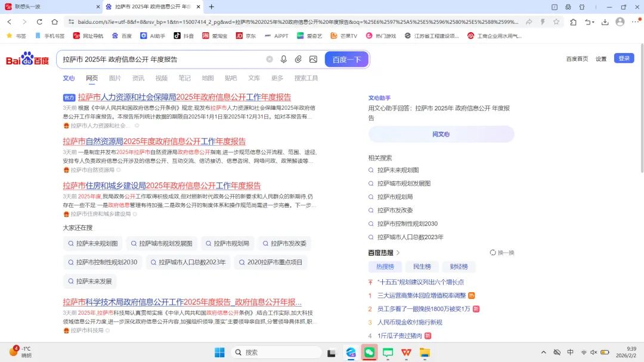Switch to the 民生榜 hot list
The width and height of the screenshot is (644, 362).
(x=422, y=267)
